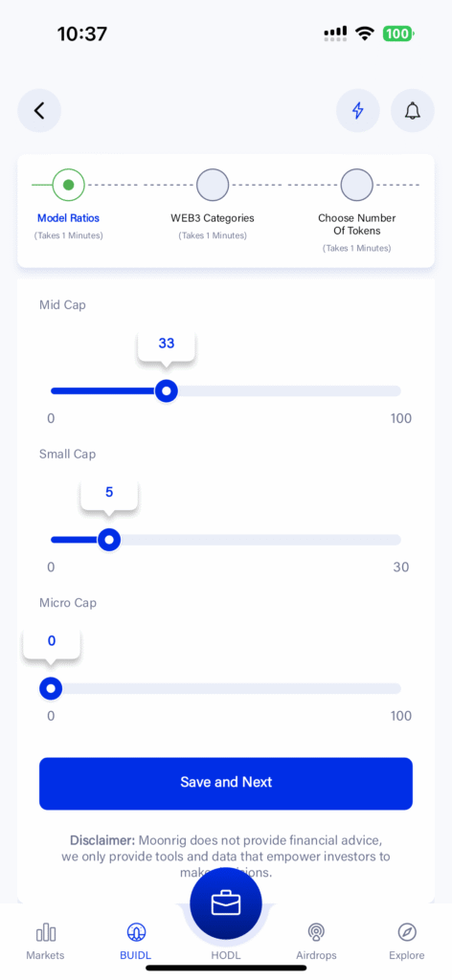This screenshot has height=980, width=452.
Task: Tap the WEB3 Categories step label
Action: tap(213, 219)
